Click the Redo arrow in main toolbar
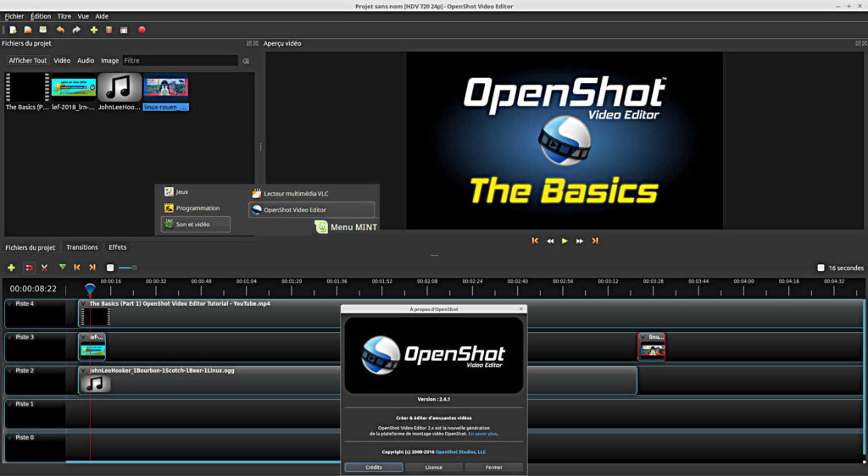The height and width of the screenshot is (476, 868). (x=76, y=30)
